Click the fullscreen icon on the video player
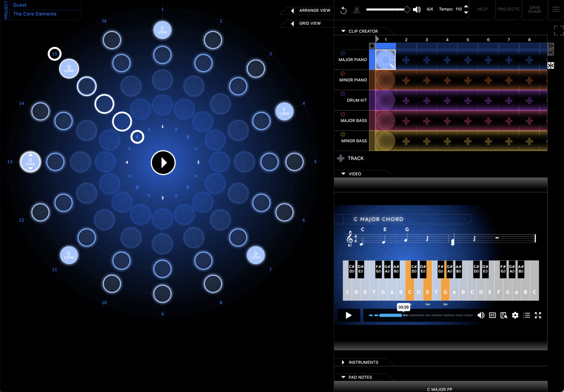This screenshot has width=564, height=392. click(538, 315)
